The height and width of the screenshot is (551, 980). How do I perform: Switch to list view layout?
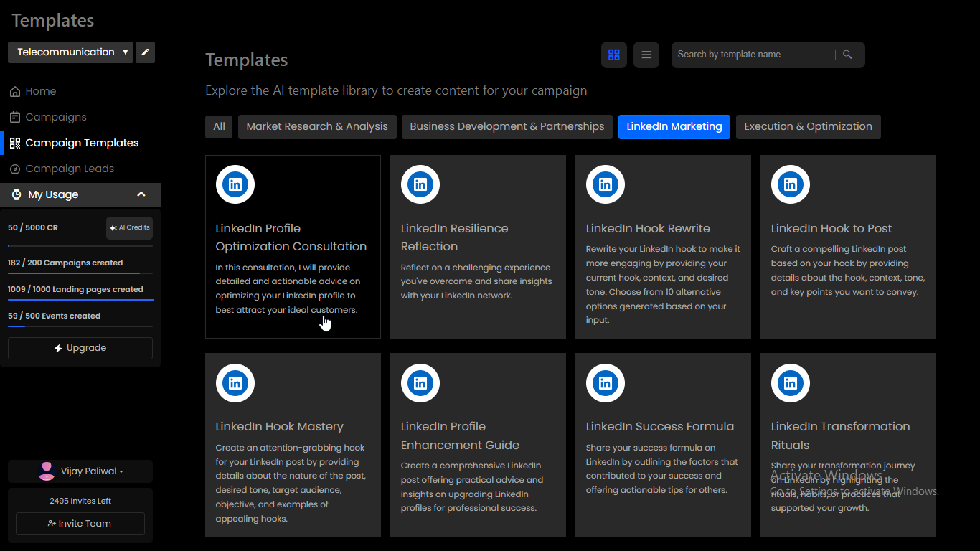tap(646, 55)
